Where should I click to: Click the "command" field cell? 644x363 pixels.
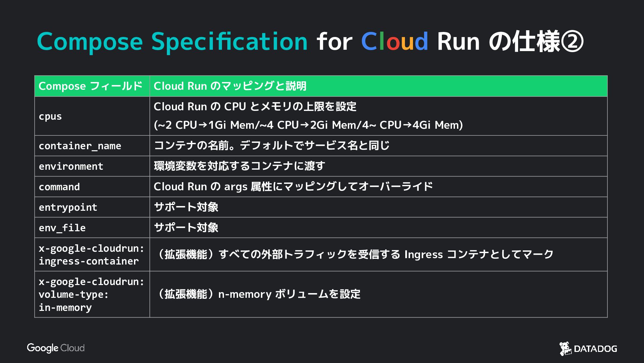click(59, 187)
